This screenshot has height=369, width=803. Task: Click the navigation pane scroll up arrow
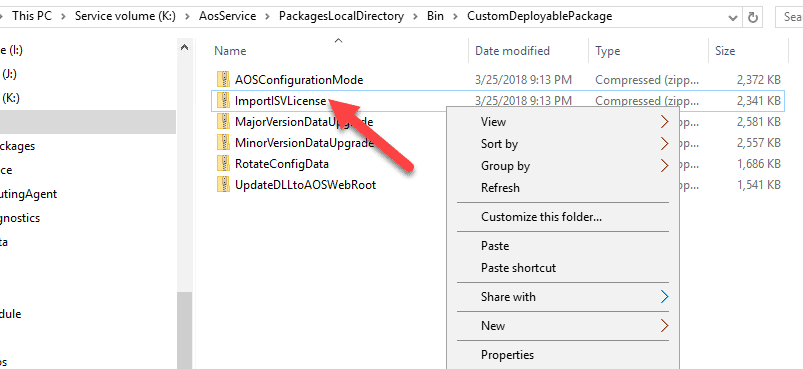pos(184,48)
